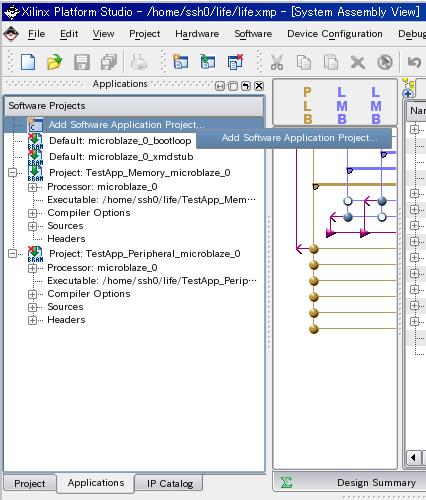Image resolution: width=426 pixels, height=500 pixels.
Task: Select the Executable row ending in TestApp_Perip…
Action: 152,281
